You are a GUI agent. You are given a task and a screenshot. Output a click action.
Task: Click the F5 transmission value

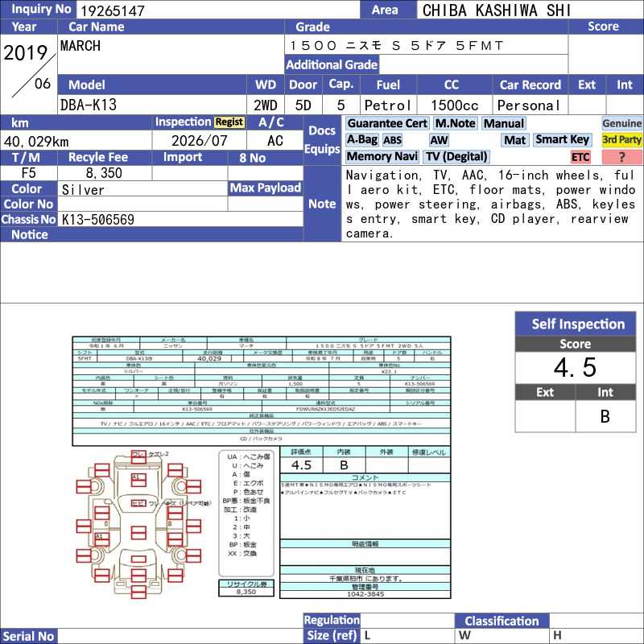click(x=28, y=173)
